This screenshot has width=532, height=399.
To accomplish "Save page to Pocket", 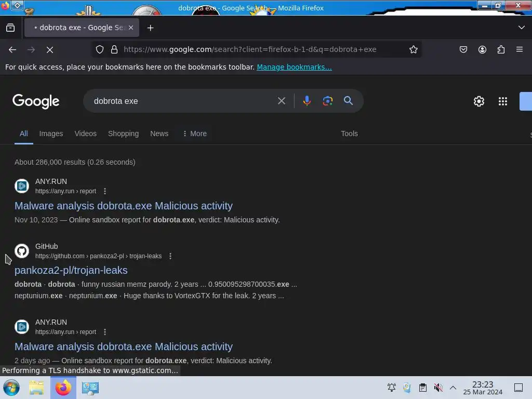I will pos(463,49).
